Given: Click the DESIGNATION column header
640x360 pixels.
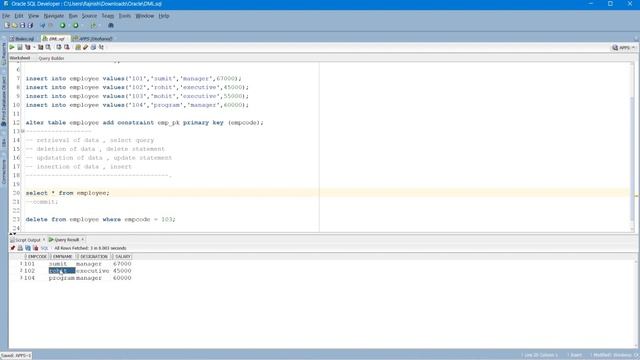Looking at the screenshot, I should pos(93,256).
